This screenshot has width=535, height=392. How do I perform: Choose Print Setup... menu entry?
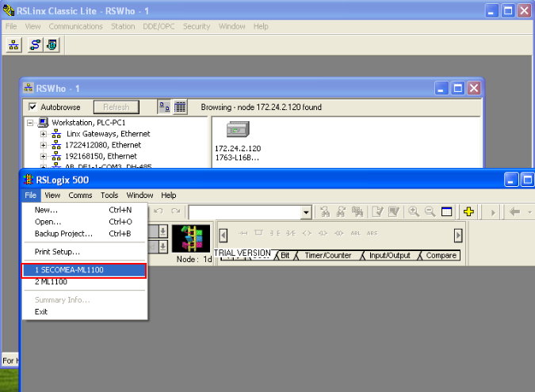pos(85,252)
